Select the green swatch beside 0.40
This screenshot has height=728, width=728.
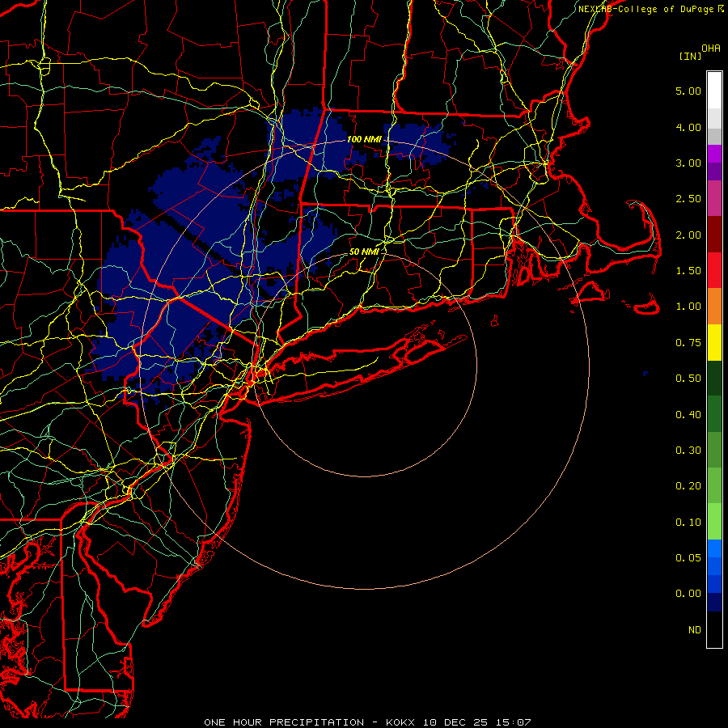coord(714,413)
